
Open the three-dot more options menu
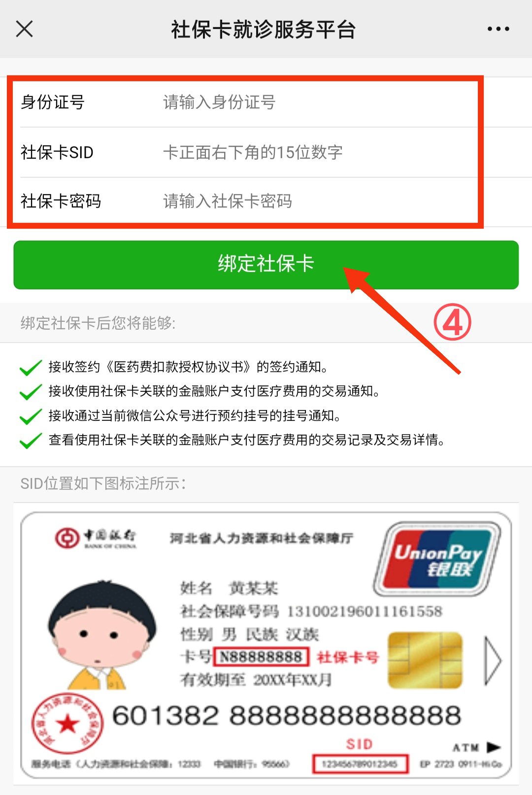498,29
